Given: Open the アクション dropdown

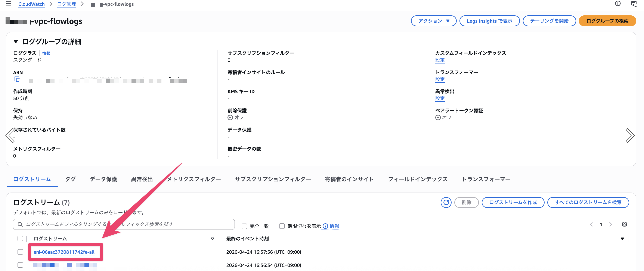Looking at the screenshot, I should click(x=434, y=21).
